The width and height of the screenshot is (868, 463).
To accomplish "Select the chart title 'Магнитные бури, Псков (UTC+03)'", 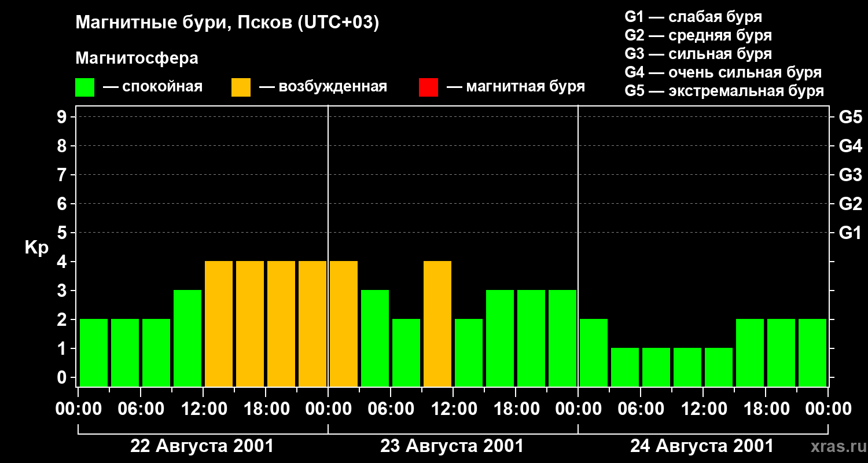I will pyautogui.click(x=227, y=23).
